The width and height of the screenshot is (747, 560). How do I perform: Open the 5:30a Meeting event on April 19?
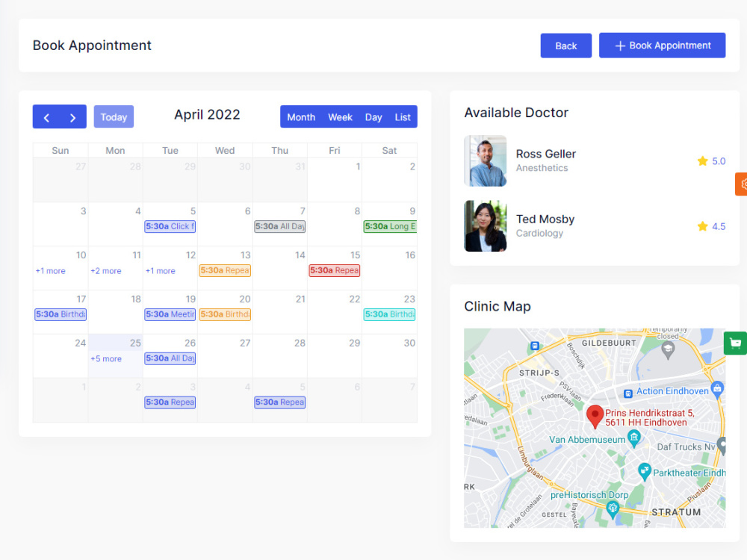(170, 314)
